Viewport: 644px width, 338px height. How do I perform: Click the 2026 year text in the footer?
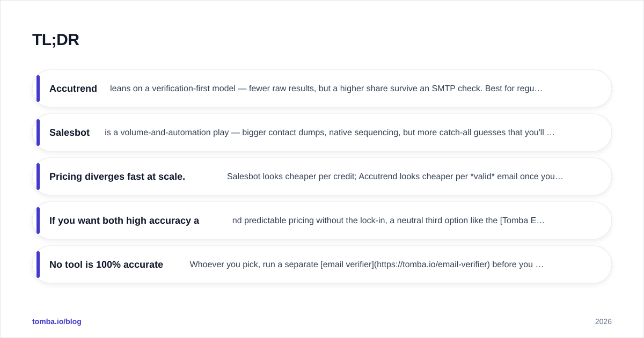tap(603, 321)
